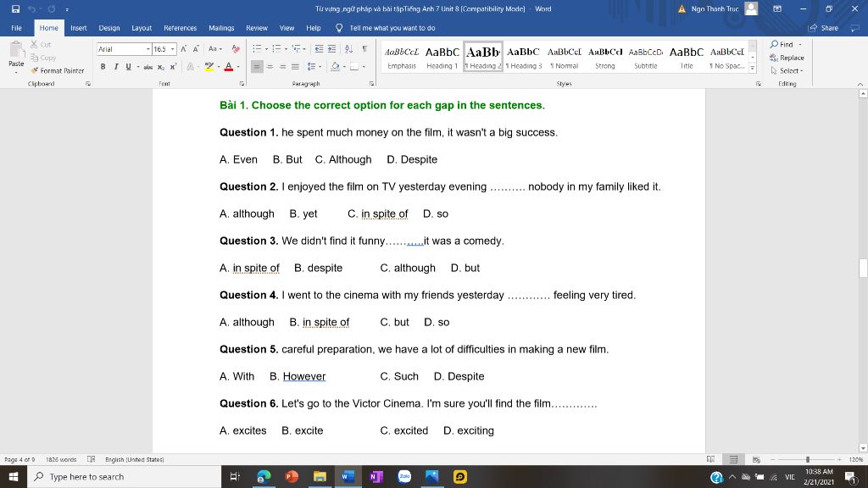
Task: Apply the yellow text highlight color
Action: (x=209, y=67)
